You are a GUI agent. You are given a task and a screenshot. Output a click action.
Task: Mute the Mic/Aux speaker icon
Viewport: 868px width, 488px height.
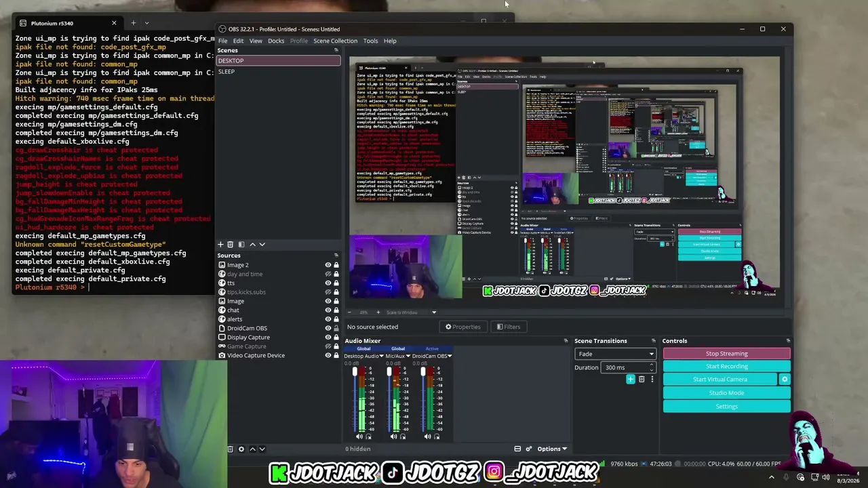click(x=393, y=436)
